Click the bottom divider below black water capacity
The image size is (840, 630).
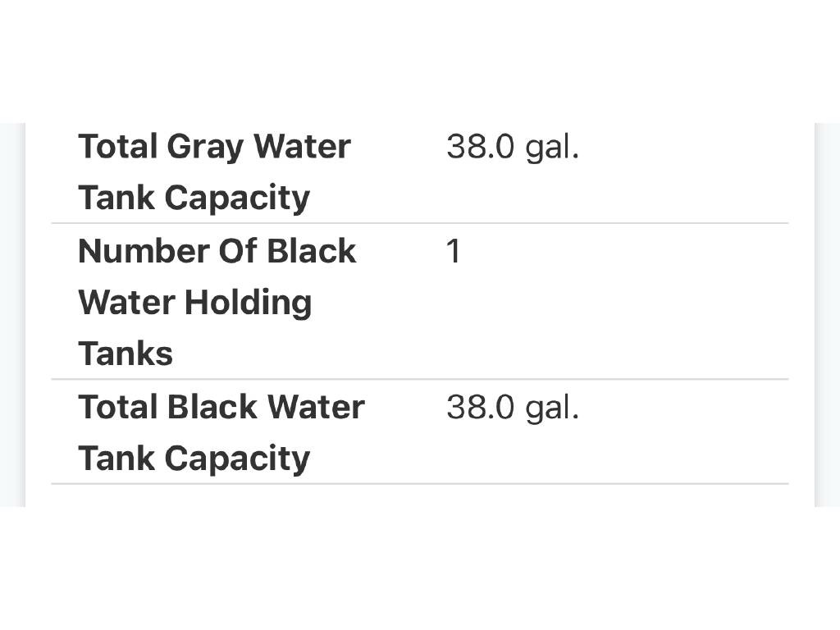(x=420, y=484)
